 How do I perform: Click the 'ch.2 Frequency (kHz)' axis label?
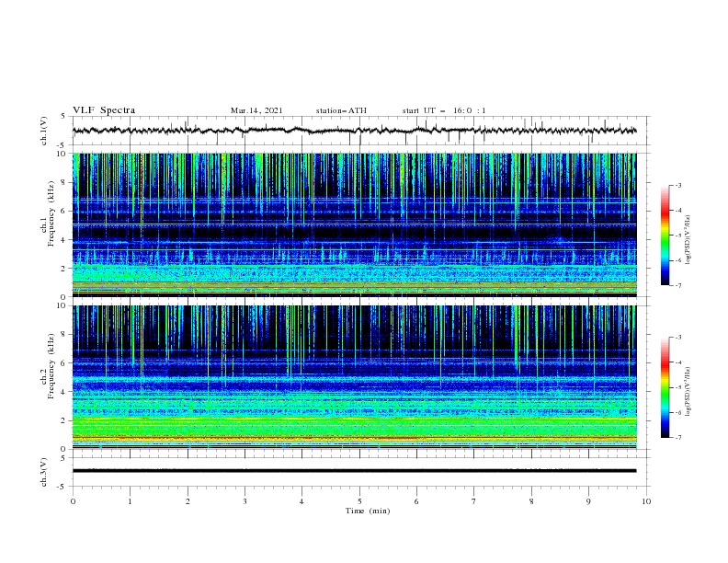48,365
